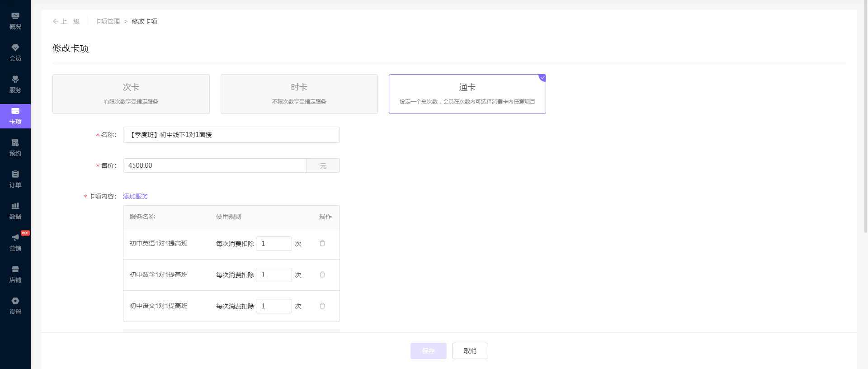Edit deduction count for 初中语文1对1提高班

pyautogui.click(x=274, y=306)
